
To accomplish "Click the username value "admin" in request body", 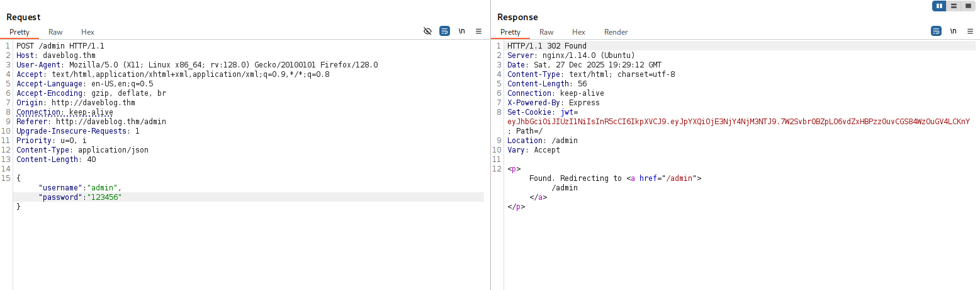I will pos(102,188).
